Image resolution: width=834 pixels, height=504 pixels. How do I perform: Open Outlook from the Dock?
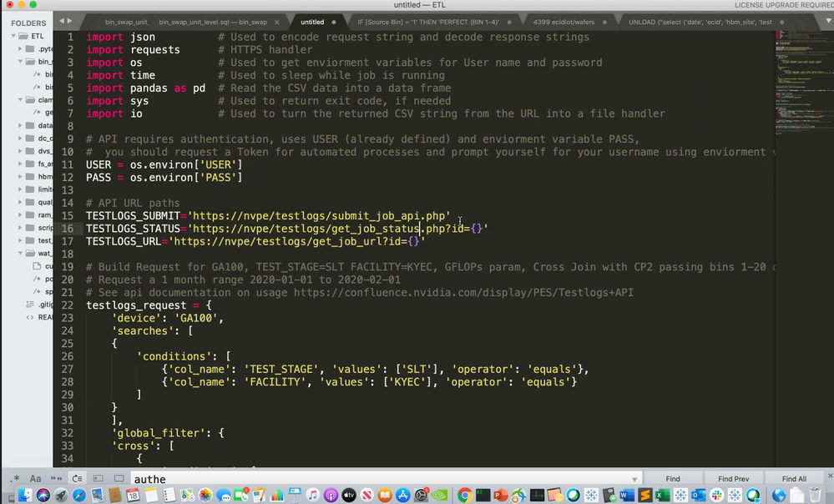699,495
